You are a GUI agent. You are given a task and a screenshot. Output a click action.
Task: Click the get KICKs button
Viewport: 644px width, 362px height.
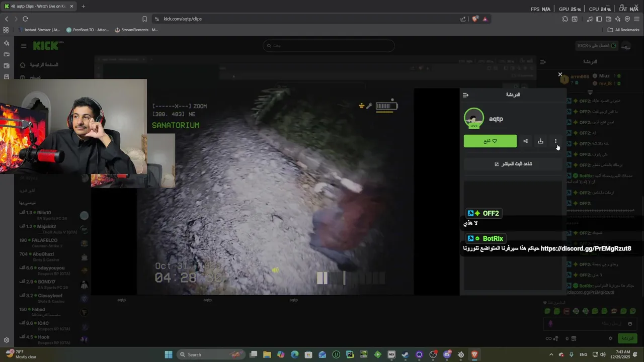click(597, 46)
